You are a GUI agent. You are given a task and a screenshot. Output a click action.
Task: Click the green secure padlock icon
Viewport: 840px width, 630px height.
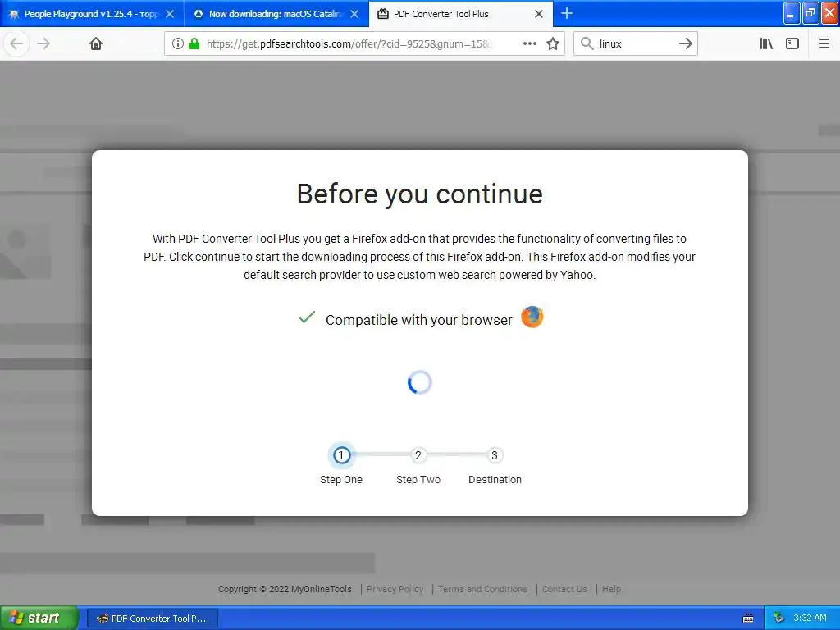click(x=194, y=43)
